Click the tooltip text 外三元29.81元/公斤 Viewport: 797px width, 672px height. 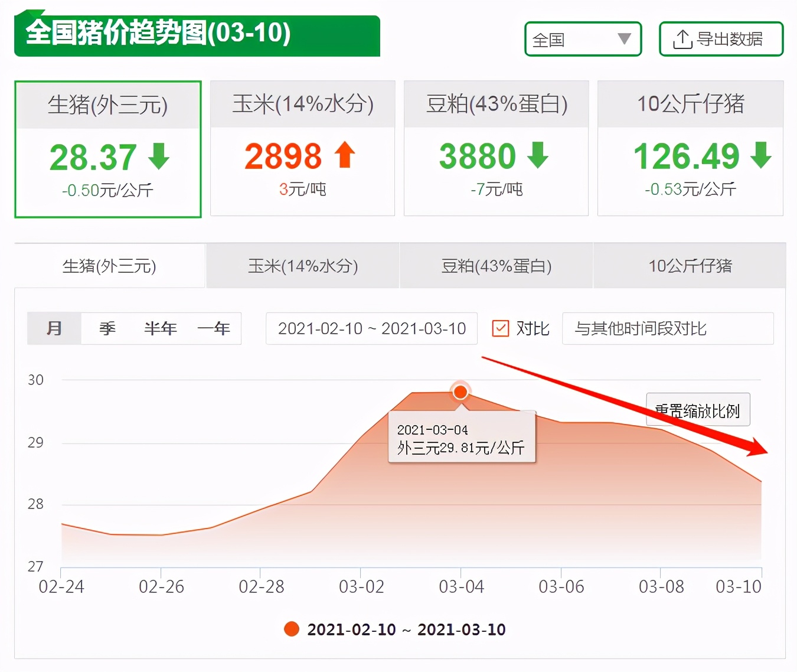point(460,448)
